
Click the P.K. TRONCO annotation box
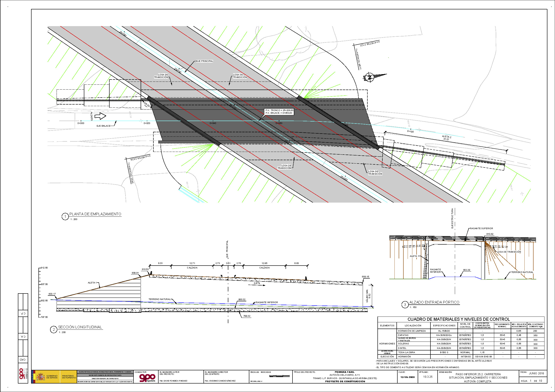click(x=280, y=112)
